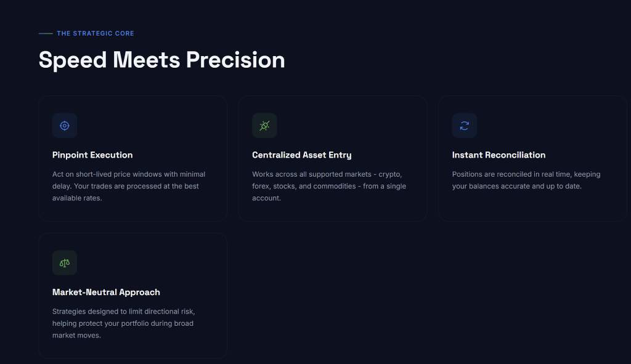The width and height of the screenshot is (631, 364).
Task: Click text about crypto, forex, stocks markets
Action: pos(329,186)
